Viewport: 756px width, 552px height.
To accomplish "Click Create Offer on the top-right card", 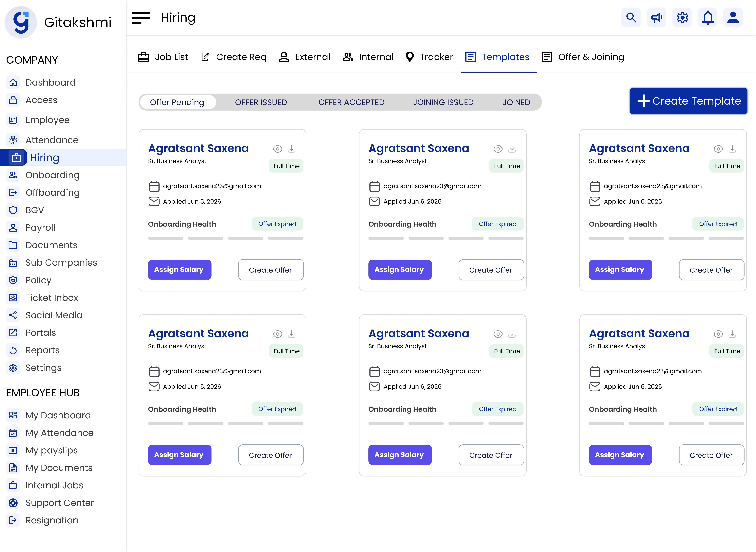I will point(712,270).
